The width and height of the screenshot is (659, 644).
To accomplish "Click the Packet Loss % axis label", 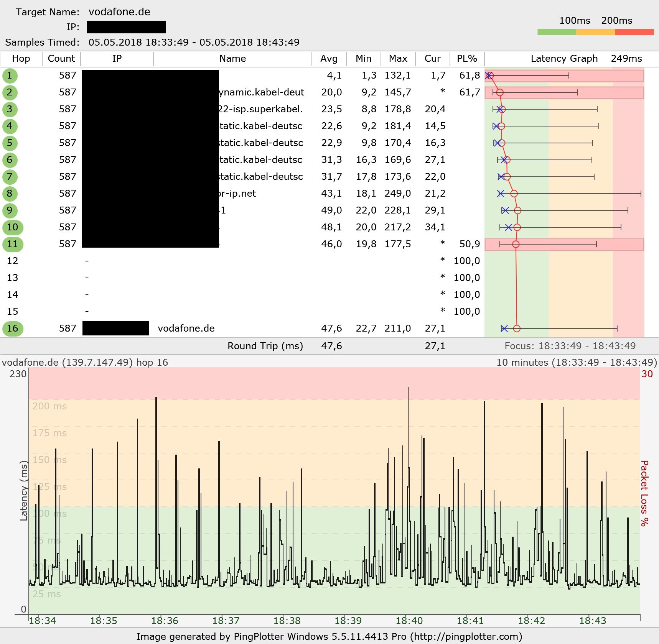I will [645, 493].
